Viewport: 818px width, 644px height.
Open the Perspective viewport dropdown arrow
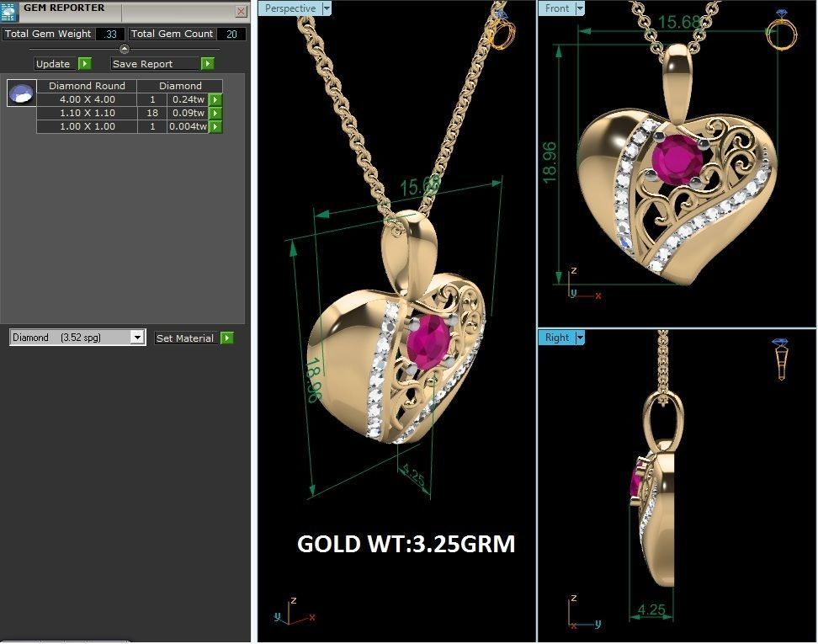coord(327,8)
